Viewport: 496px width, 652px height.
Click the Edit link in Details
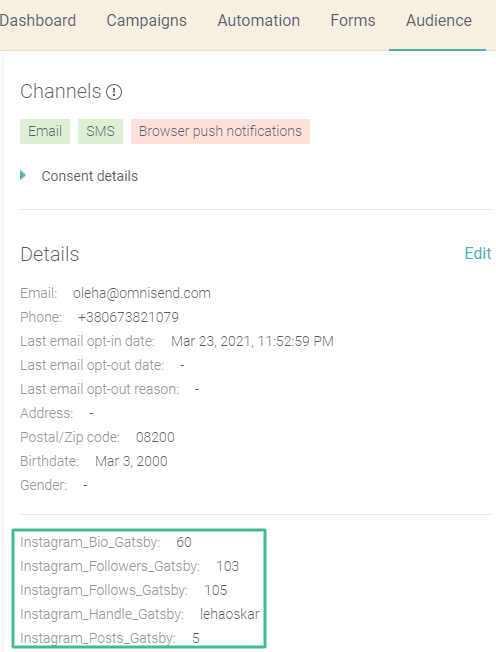pyautogui.click(x=478, y=253)
